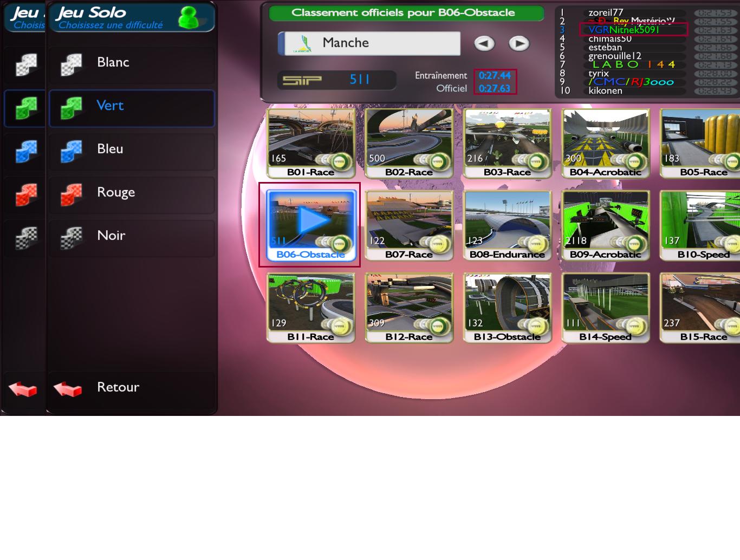Click the official time 0:27.63
The image size is (740, 560).
[x=495, y=88]
